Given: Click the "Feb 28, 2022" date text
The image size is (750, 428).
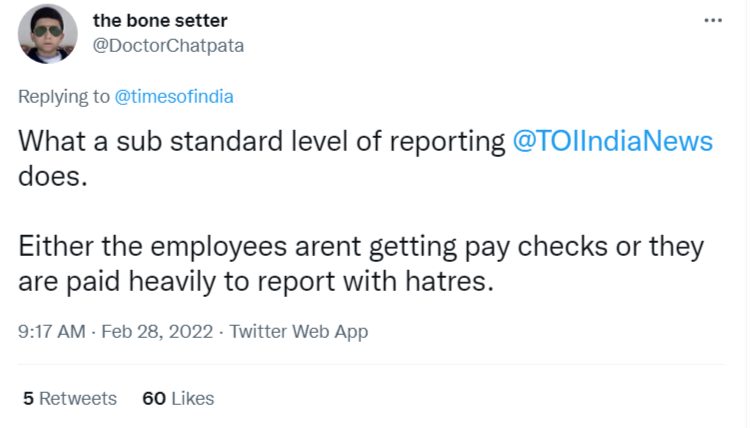Looking at the screenshot, I should point(157,332).
